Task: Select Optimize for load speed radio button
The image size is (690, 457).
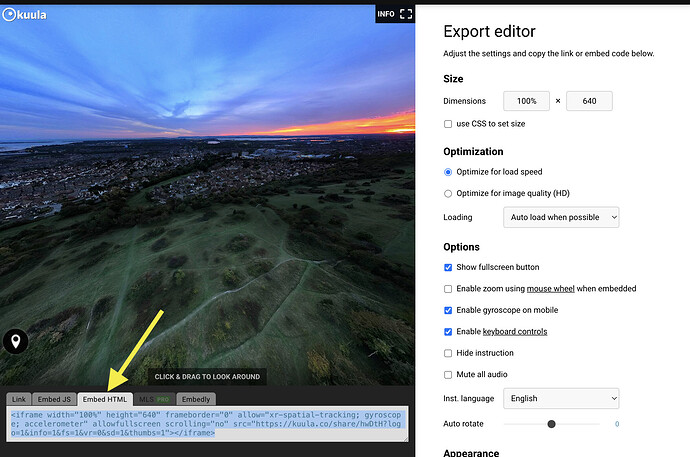Action: pyautogui.click(x=448, y=172)
